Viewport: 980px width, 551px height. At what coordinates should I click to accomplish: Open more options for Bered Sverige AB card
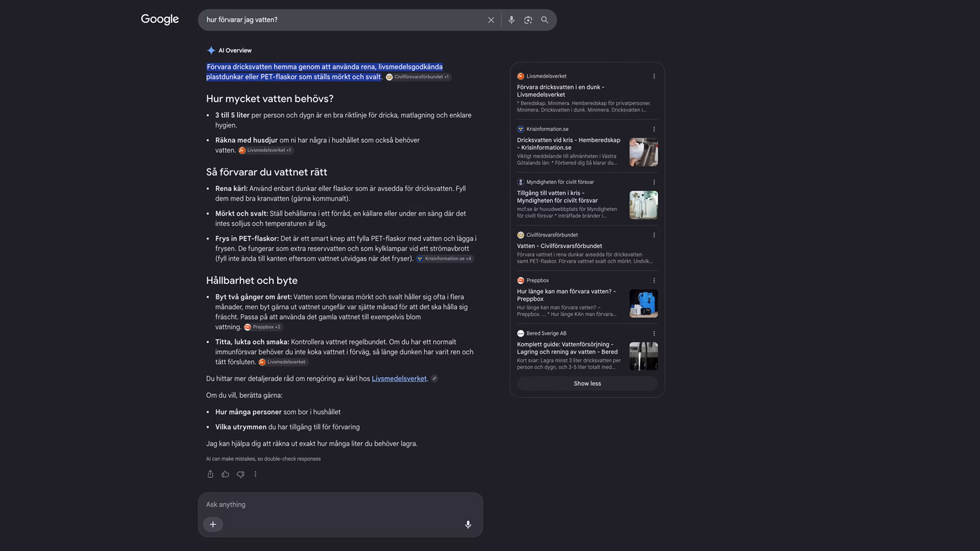point(654,334)
